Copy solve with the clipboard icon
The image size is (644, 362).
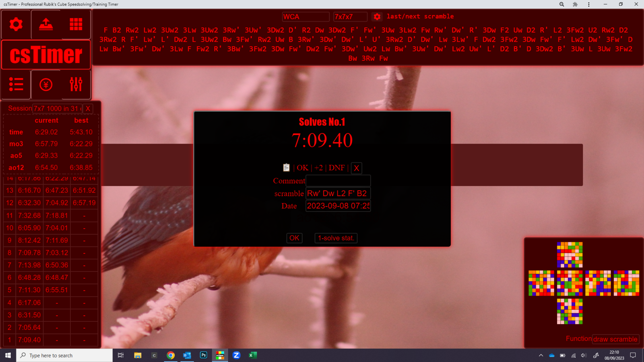[x=286, y=167]
